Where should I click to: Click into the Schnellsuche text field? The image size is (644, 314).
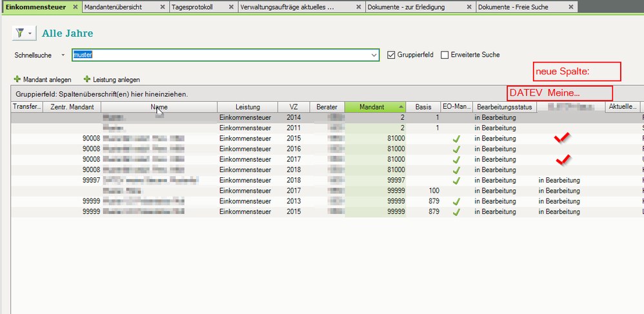(219, 55)
